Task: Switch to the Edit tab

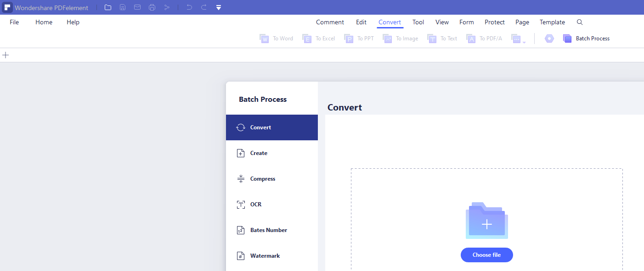Action: 361,22
